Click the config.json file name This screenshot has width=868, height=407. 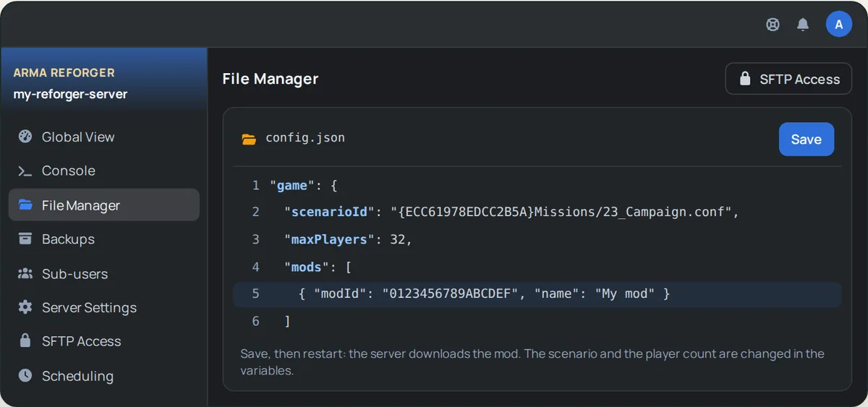[x=305, y=138]
